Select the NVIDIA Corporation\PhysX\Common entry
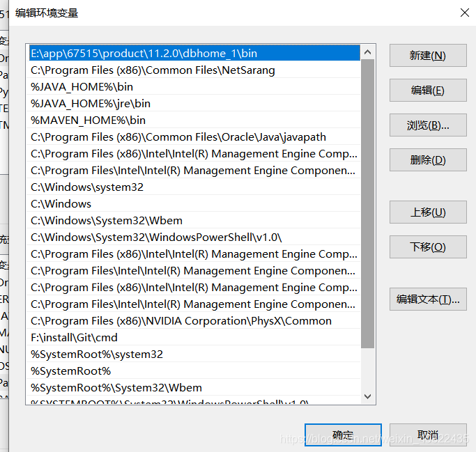The image size is (476, 452). point(194,320)
